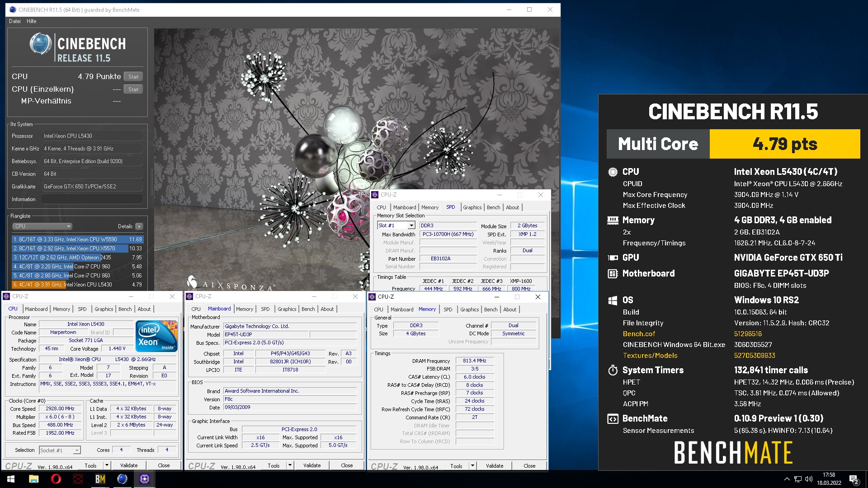868x488 pixels.
Task: Click Close in Memory CPU-Z window
Action: [530, 466]
